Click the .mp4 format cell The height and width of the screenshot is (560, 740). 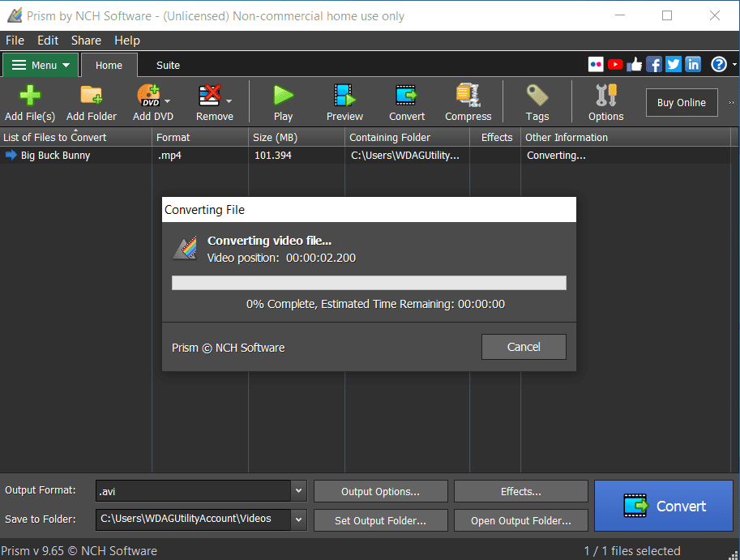coord(170,156)
